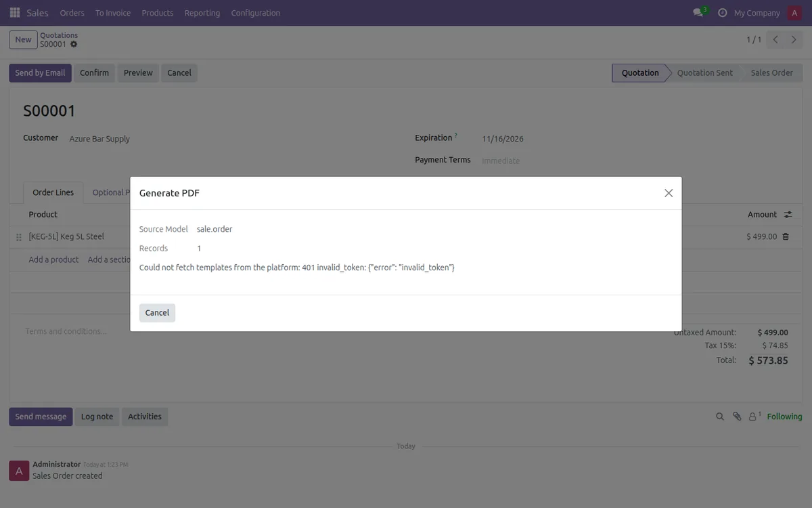
Task: Click Cancel in the Generate PDF dialog
Action: point(157,313)
